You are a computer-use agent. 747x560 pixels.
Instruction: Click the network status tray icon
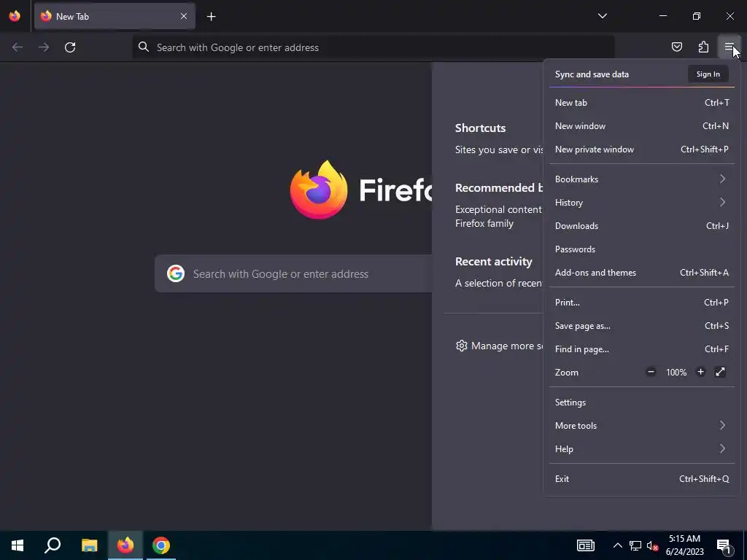pos(635,545)
